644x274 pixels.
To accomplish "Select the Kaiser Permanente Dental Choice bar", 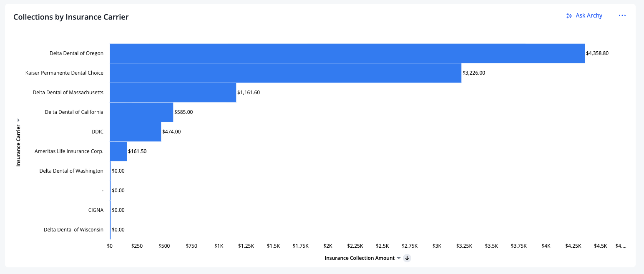I will point(285,73).
